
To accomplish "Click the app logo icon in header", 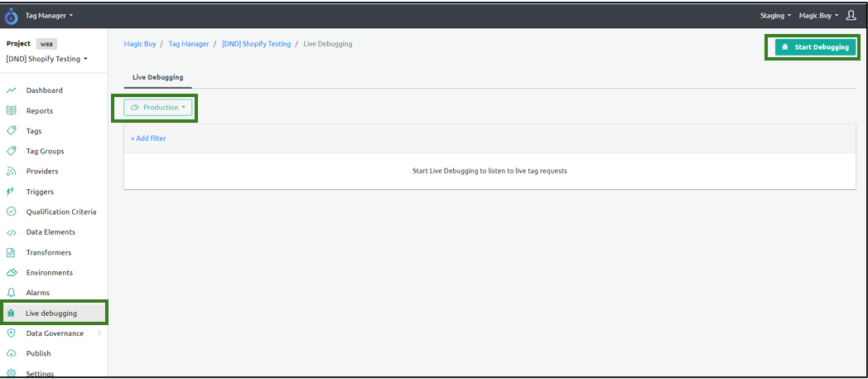I will tap(11, 16).
